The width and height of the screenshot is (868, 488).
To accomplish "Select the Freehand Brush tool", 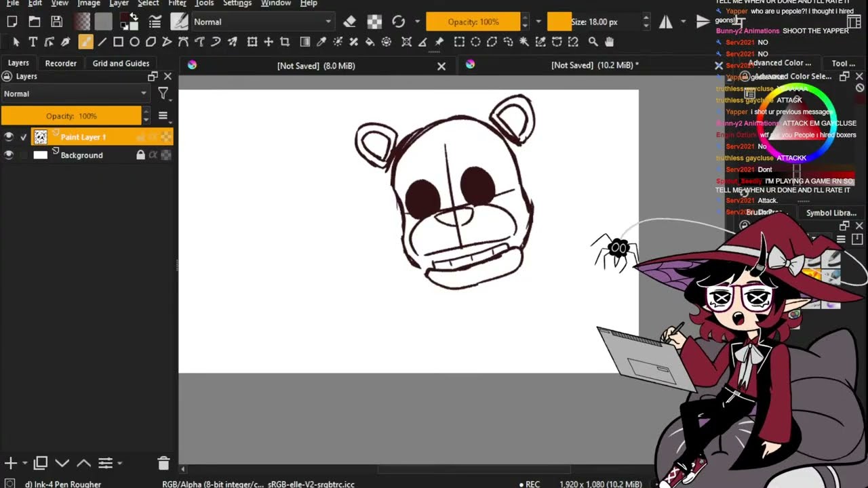I will point(85,42).
